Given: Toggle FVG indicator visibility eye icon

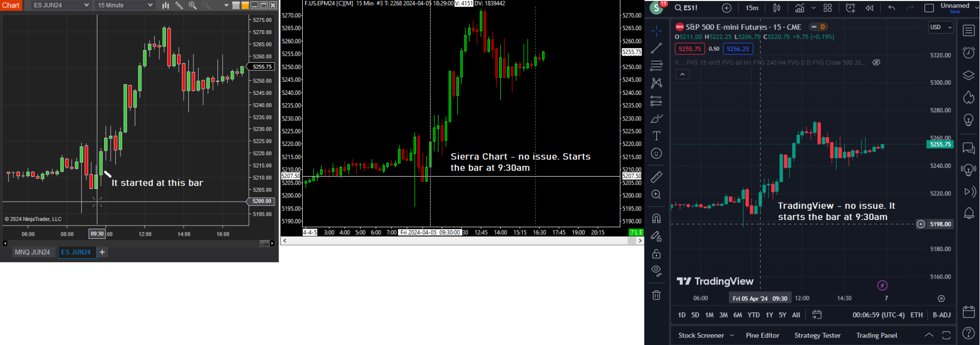Looking at the screenshot, I should point(876,62).
